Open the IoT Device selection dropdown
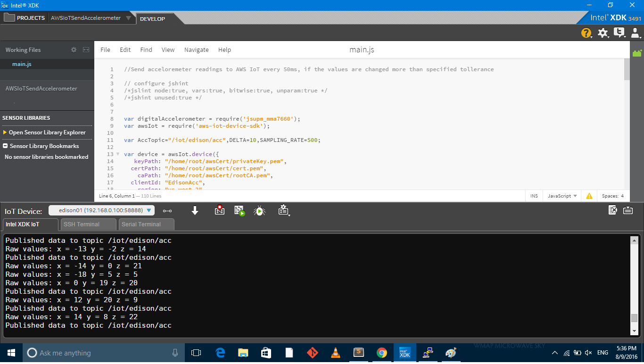The height and width of the screenshot is (364, 644). [101, 210]
